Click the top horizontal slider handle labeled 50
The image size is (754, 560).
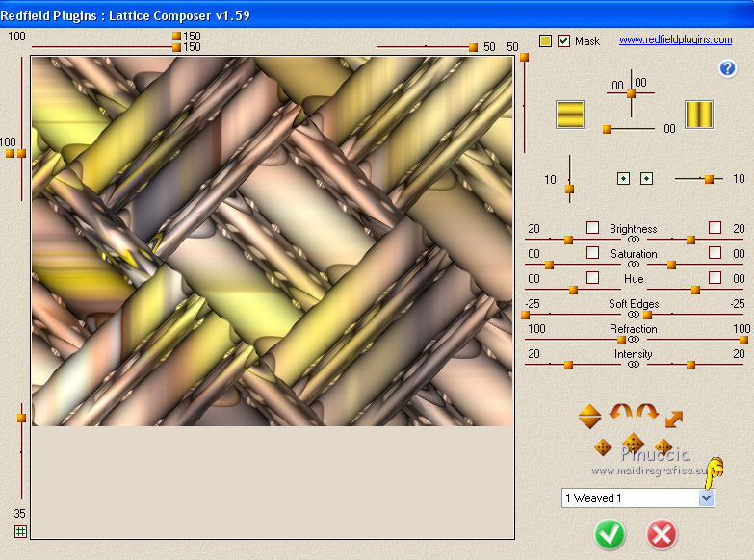tap(473, 47)
